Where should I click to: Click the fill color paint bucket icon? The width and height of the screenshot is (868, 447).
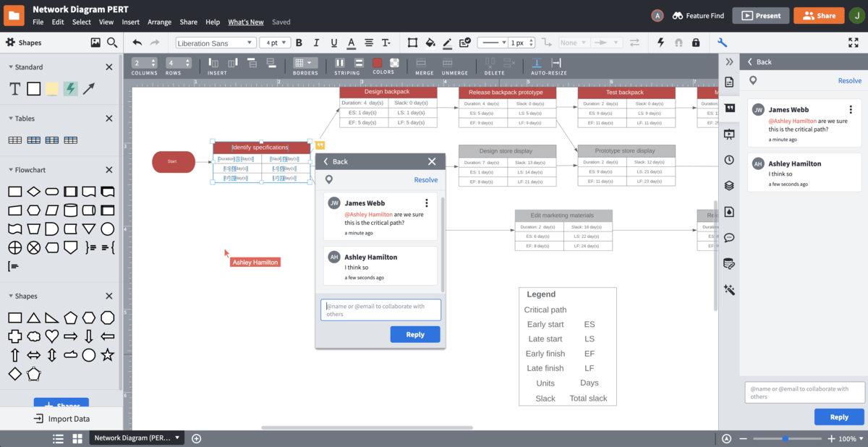pyautogui.click(x=430, y=43)
